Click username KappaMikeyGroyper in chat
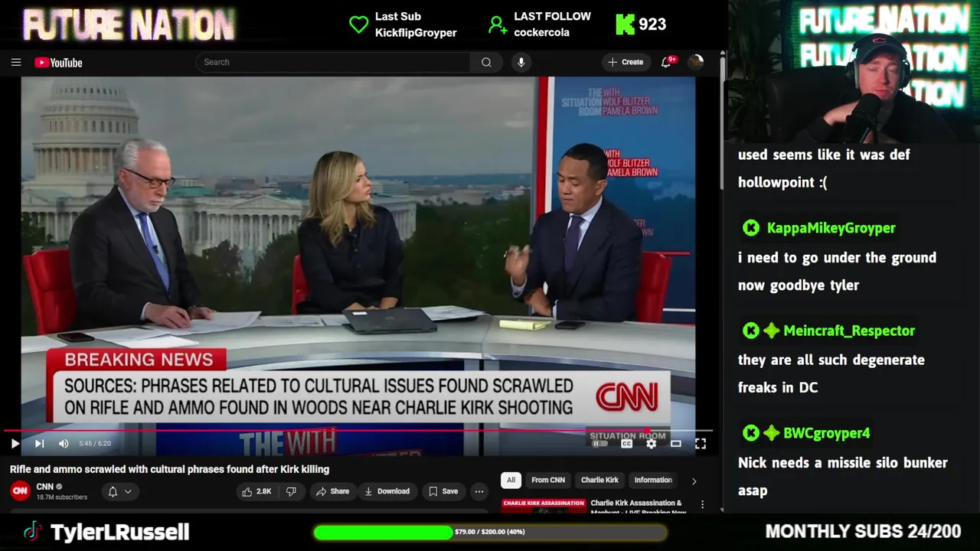 tap(831, 228)
